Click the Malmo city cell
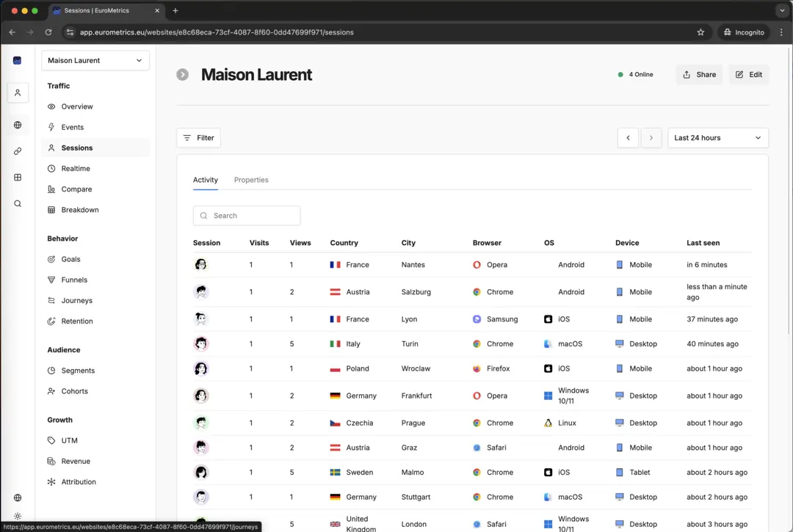793x532 pixels. click(413, 473)
